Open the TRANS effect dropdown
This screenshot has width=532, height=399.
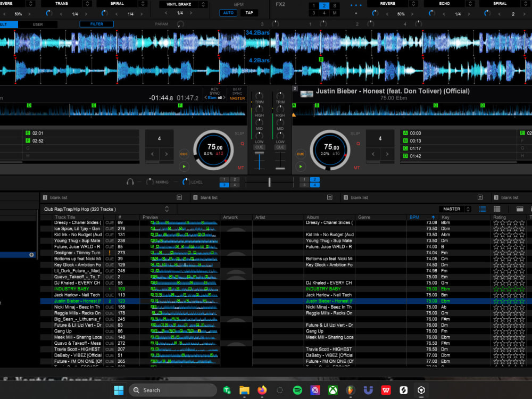(x=87, y=3)
